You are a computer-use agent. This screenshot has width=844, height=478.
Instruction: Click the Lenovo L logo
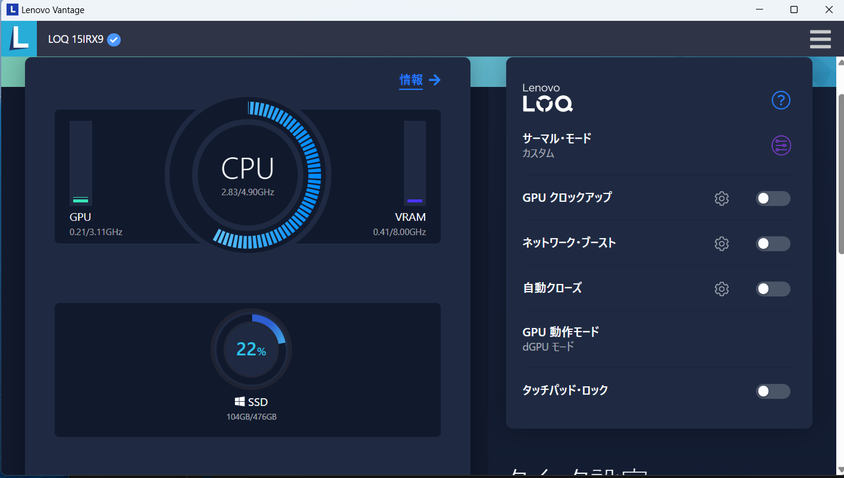tap(19, 39)
